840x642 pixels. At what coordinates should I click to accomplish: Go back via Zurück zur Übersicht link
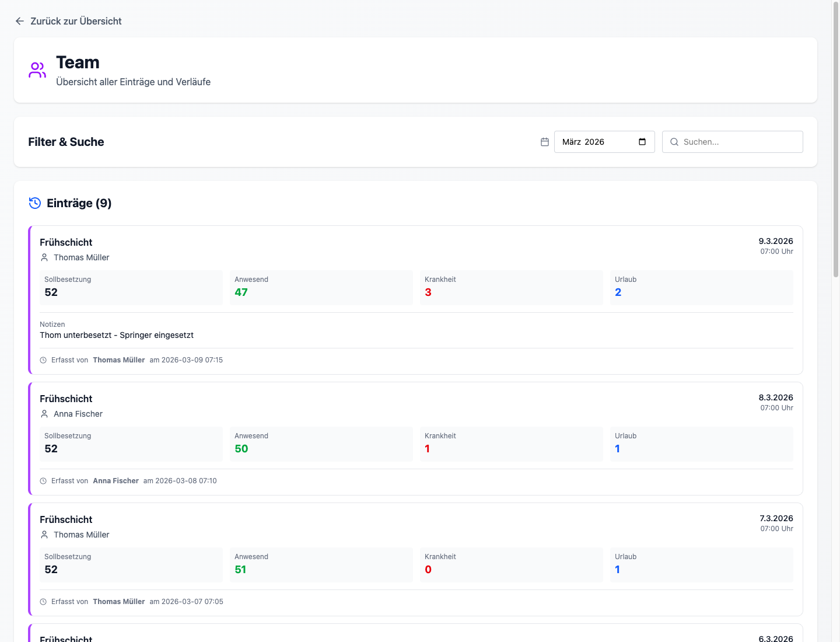pyautogui.click(x=76, y=21)
